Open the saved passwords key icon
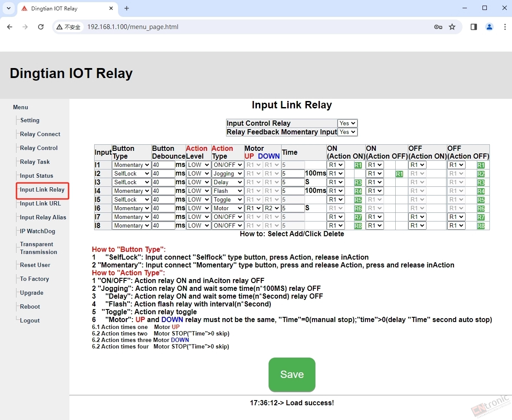The width and height of the screenshot is (512, 420). [438, 27]
